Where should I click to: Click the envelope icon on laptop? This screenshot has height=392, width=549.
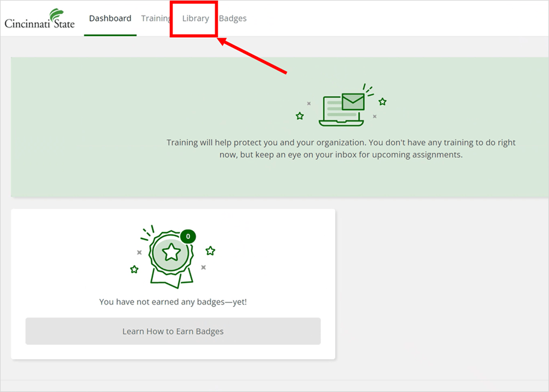tap(353, 101)
